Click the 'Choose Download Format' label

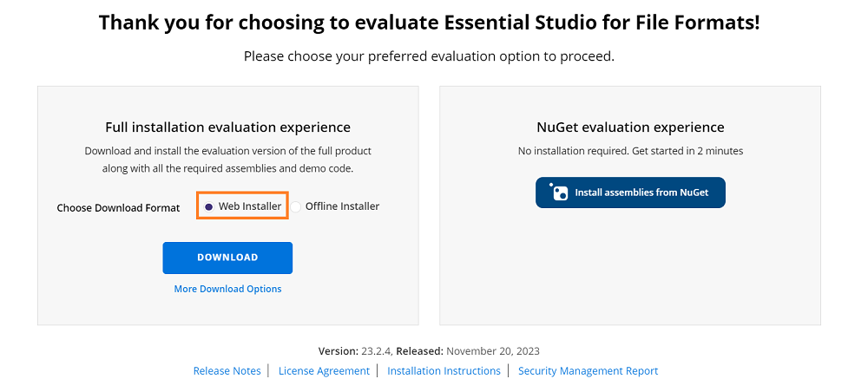[x=118, y=208]
